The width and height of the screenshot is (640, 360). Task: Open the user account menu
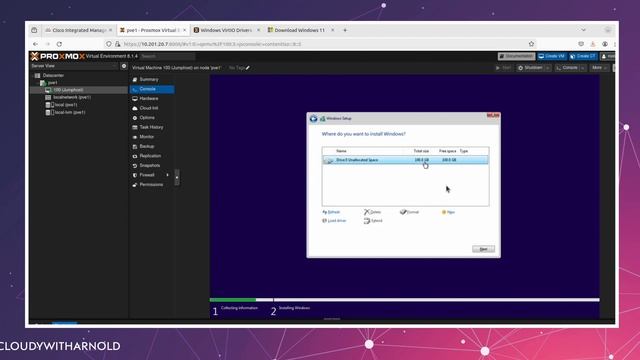(x=607, y=56)
